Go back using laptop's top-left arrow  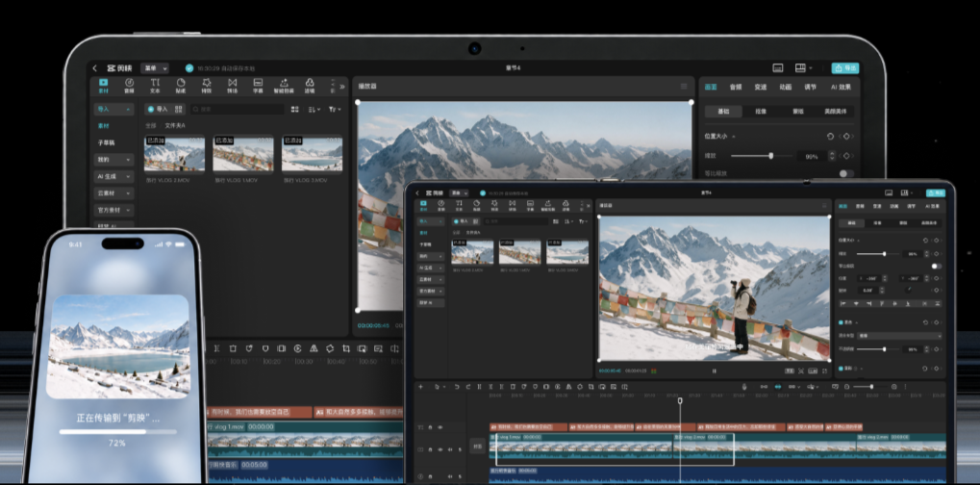[95, 68]
